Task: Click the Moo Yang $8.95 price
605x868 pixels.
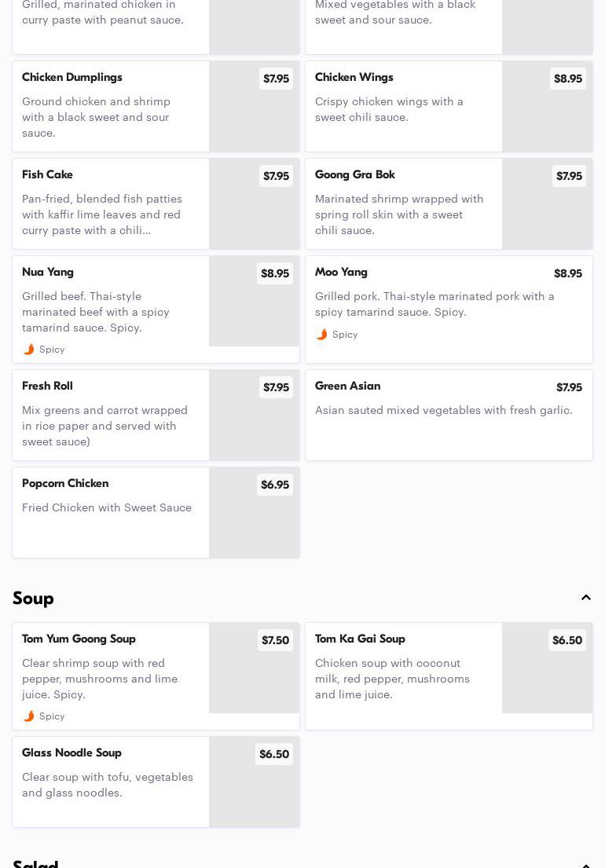Action: coord(567,273)
